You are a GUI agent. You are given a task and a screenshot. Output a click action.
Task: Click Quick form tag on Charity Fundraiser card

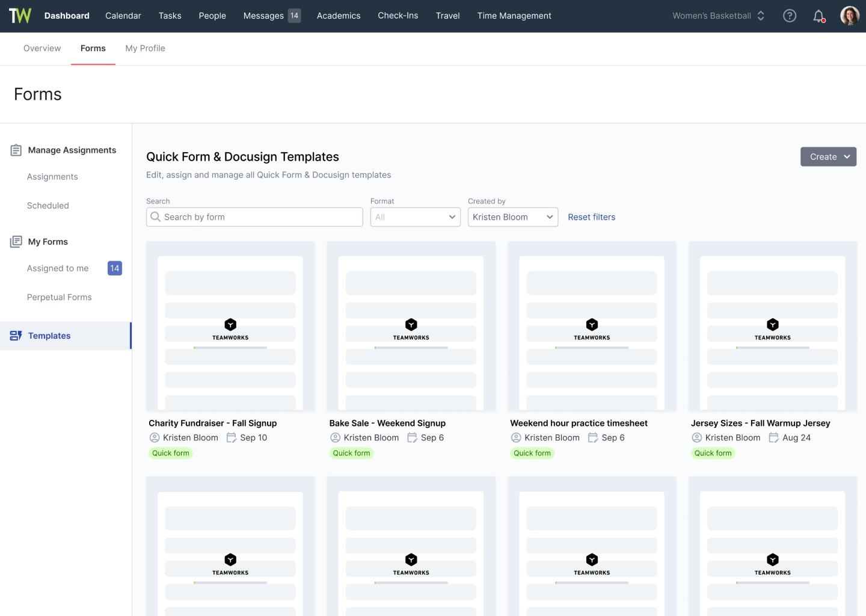coord(171,453)
